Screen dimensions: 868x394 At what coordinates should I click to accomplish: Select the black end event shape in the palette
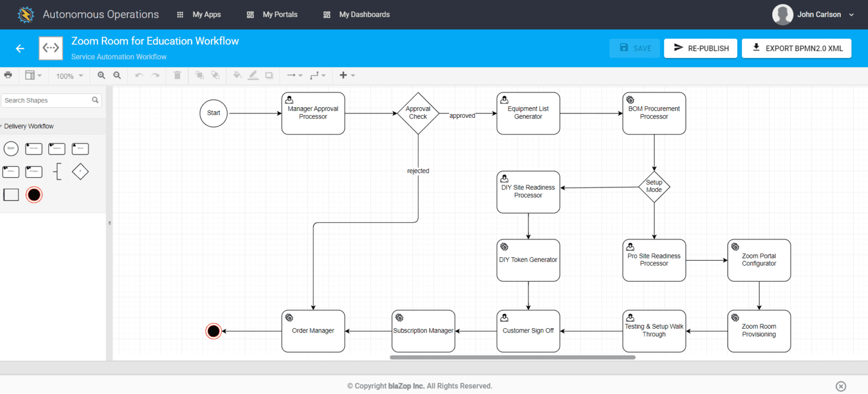34,195
